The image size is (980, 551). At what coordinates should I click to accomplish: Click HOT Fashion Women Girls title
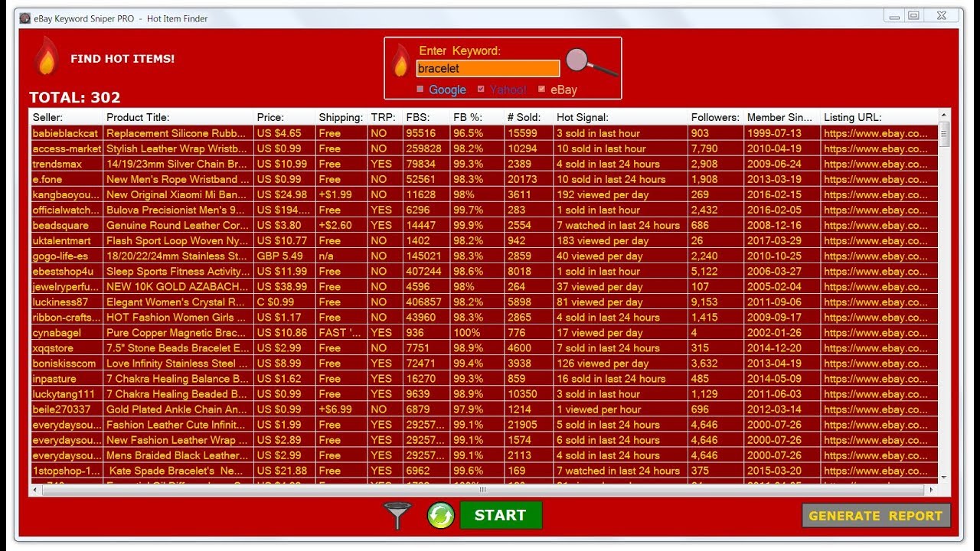point(178,317)
